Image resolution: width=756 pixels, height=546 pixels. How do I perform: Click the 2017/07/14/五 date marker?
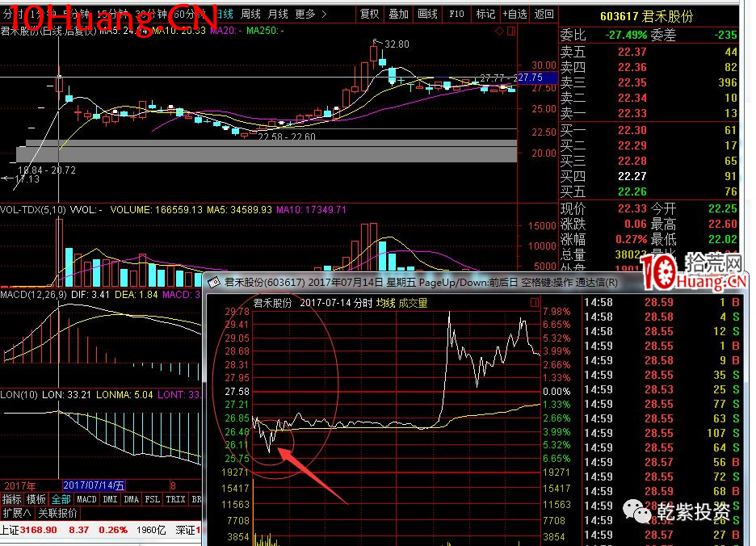[94, 485]
